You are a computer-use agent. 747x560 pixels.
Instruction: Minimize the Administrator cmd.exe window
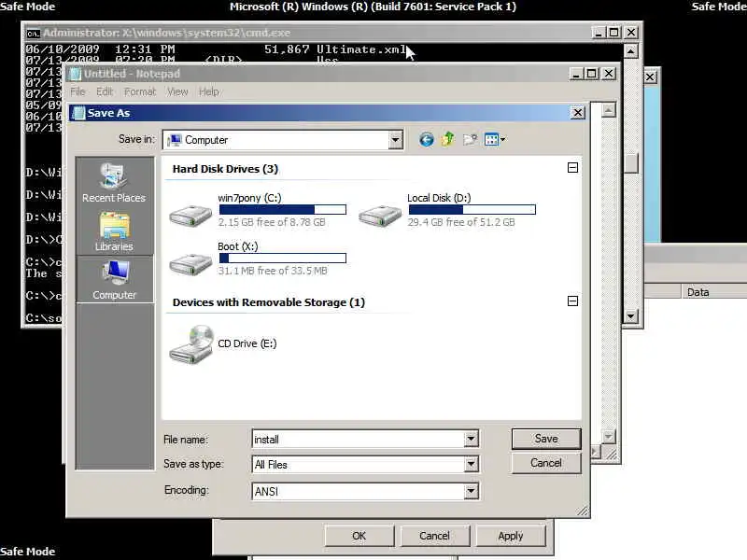[599, 33]
